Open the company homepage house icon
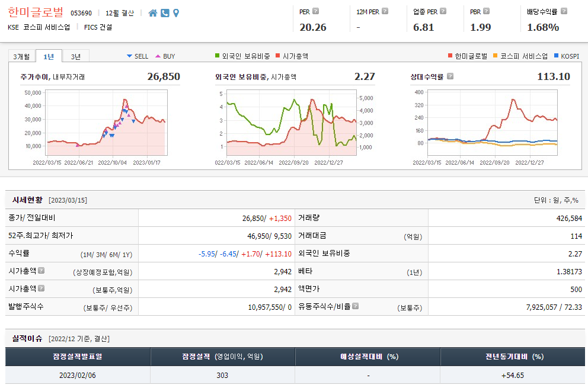 [152, 13]
